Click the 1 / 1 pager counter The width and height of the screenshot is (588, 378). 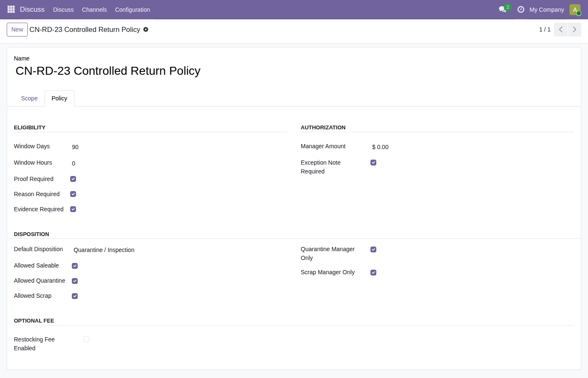click(x=545, y=29)
